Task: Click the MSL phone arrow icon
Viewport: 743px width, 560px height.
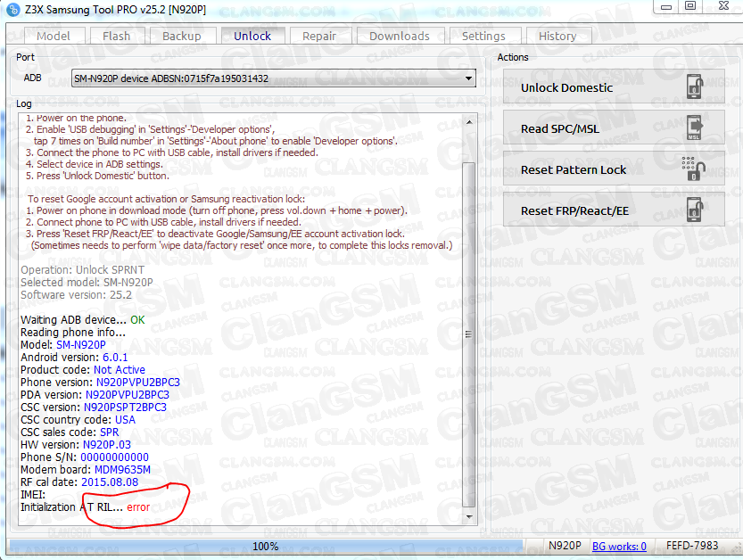Action: 695,128
